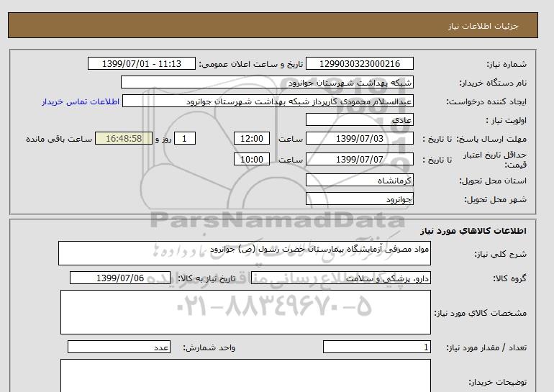Click the گروه کالا label
The image size is (554, 392).
[x=509, y=278]
